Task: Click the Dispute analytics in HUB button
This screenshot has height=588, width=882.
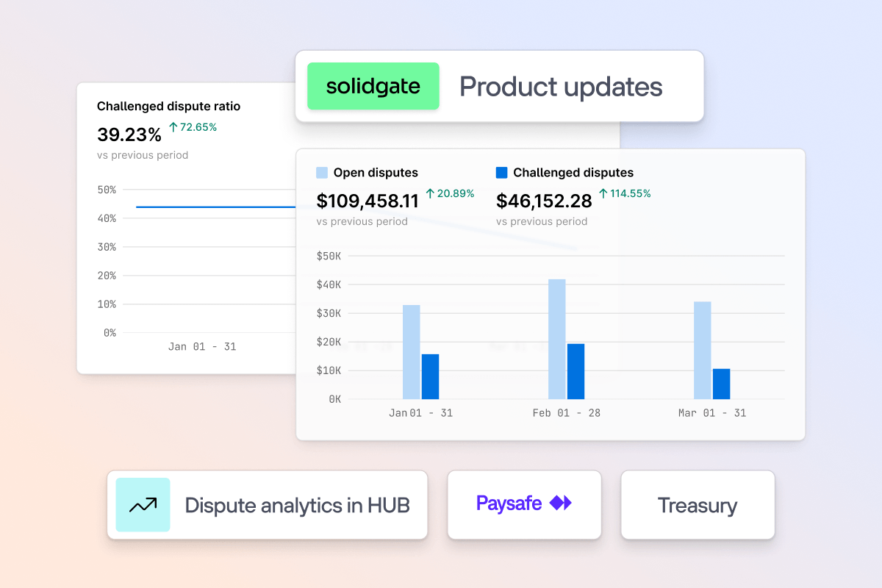Action: point(268,505)
